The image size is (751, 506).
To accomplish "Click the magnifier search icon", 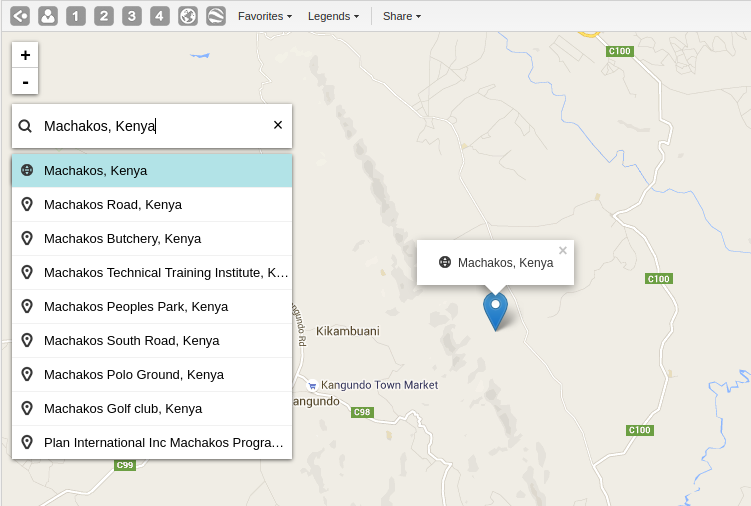I will point(25,126).
